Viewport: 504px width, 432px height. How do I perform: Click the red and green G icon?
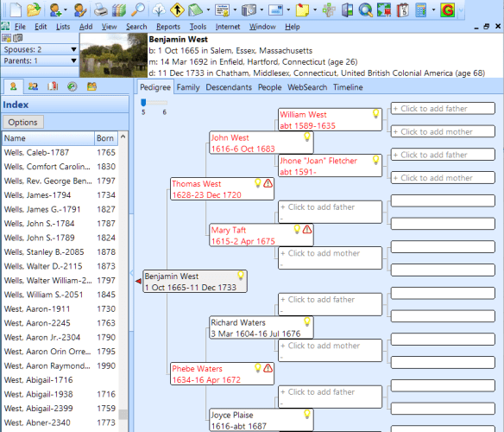tap(447, 10)
